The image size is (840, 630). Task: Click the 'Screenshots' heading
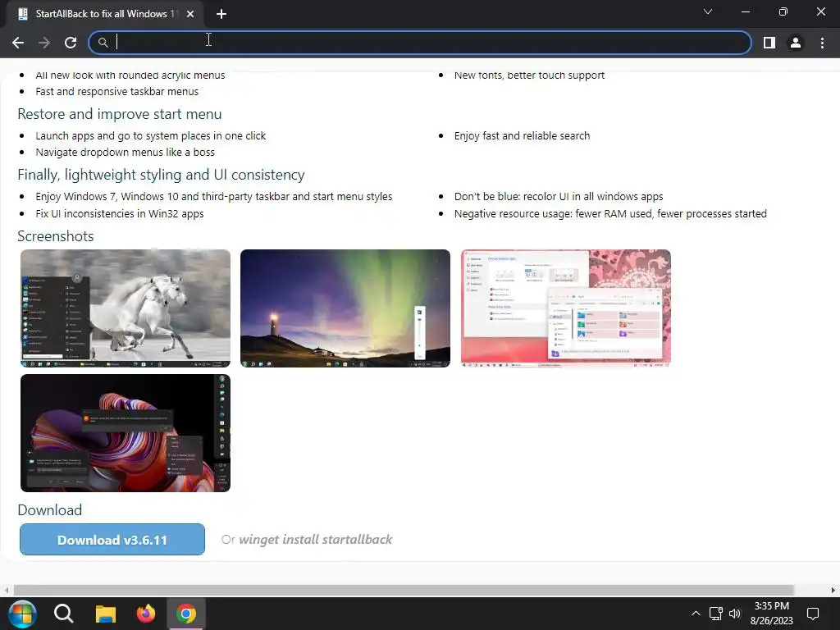tap(56, 236)
